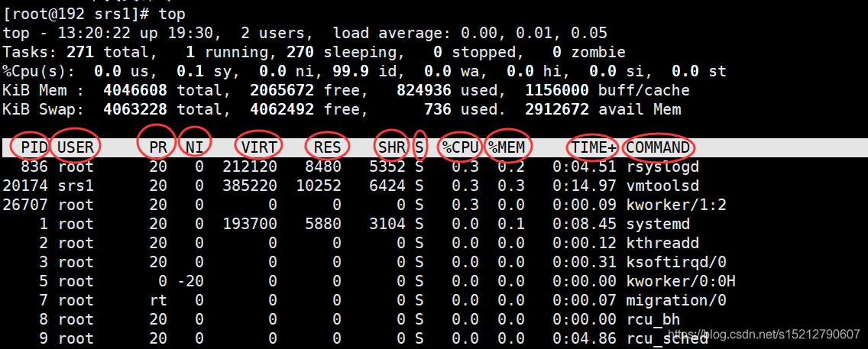
Task: Select the TIME+ value 0:00.31
Action: pyautogui.click(x=584, y=262)
